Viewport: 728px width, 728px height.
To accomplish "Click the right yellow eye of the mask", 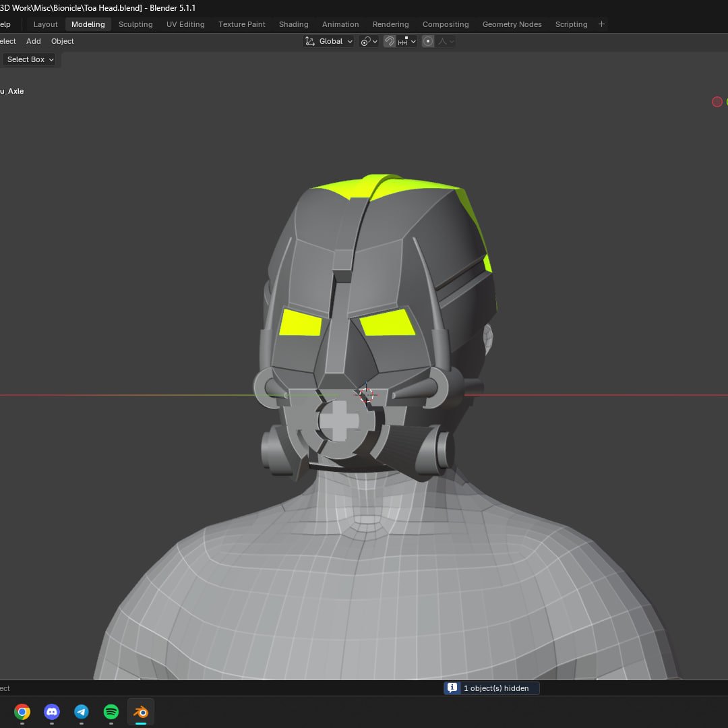I will coord(387,323).
